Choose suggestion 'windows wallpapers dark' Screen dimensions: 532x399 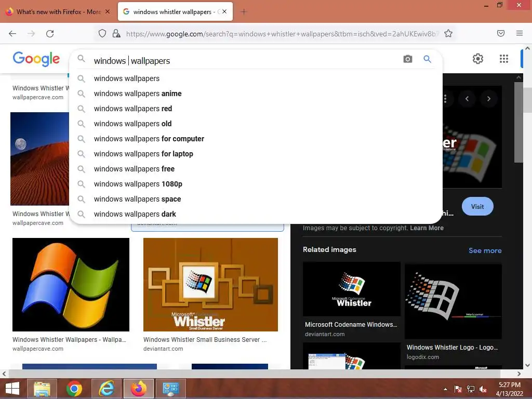pos(256,214)
